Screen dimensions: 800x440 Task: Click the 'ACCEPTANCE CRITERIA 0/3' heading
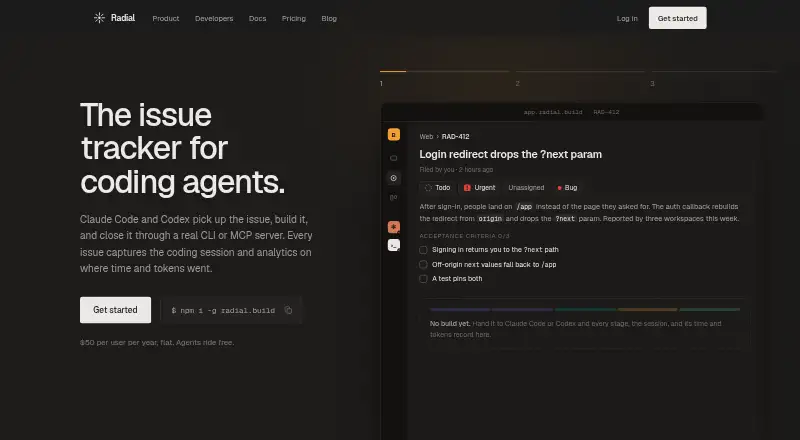(x=464, y=236)
